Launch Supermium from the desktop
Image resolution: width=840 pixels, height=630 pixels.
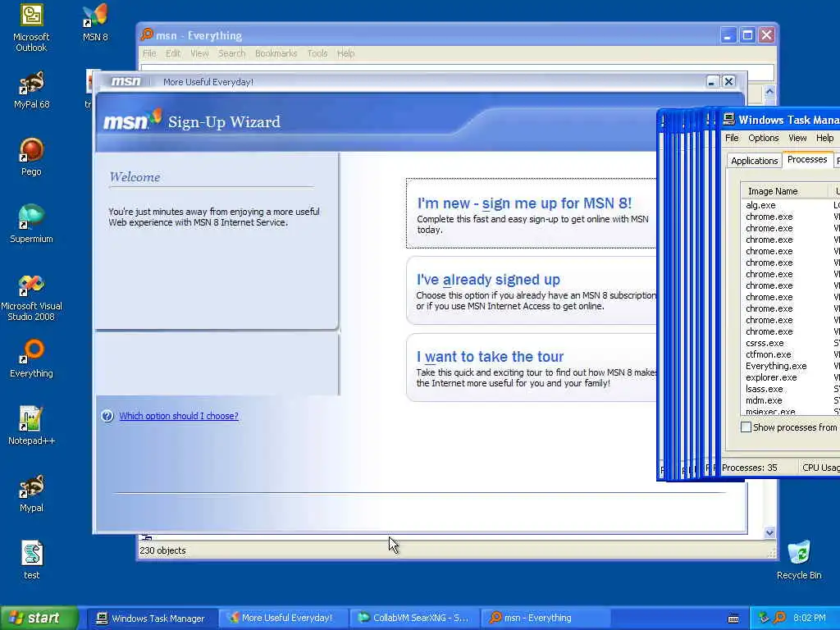coord(31,224)
